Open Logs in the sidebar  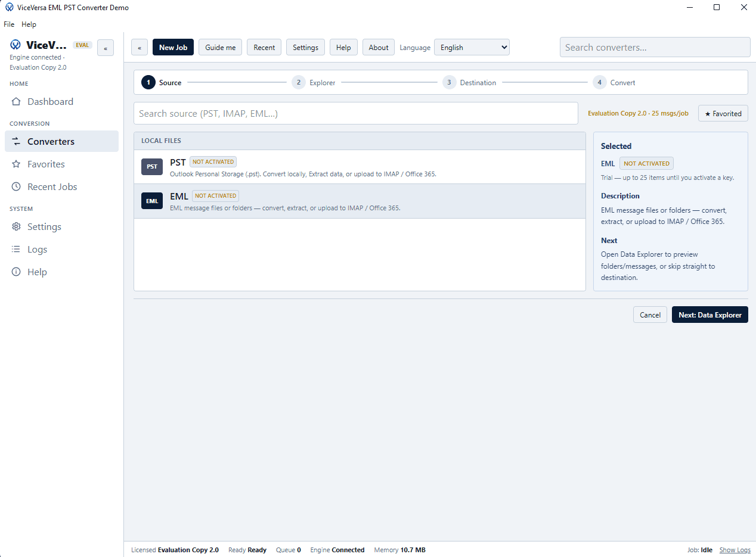click(61, 250)
